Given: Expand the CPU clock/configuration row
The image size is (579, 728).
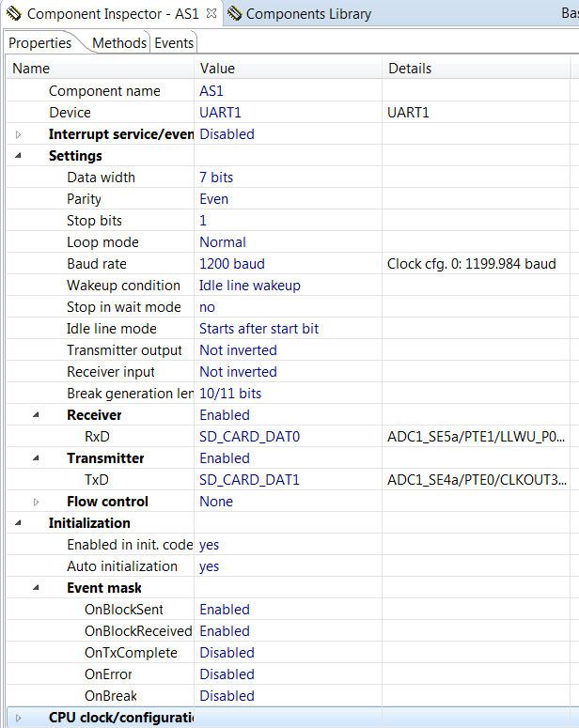Looking at the screenshot, I should point(18,718).
